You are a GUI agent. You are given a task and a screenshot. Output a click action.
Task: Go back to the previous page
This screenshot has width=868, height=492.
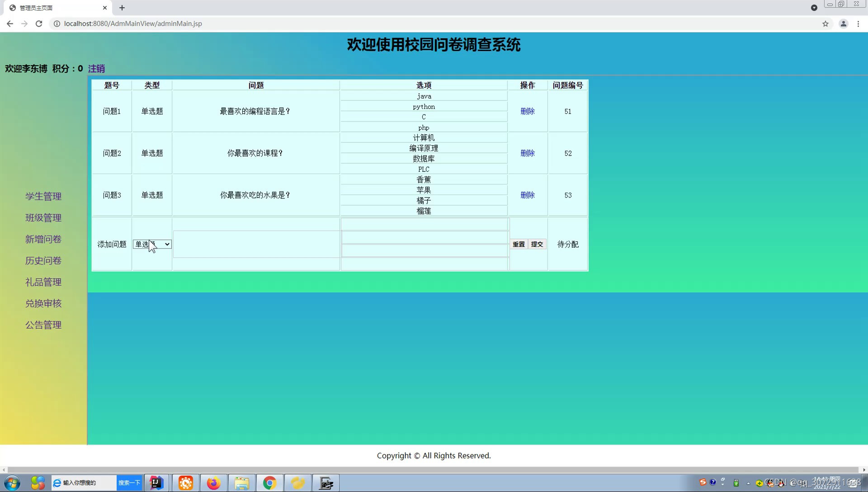pyautogui.click(x=10, y=24)
